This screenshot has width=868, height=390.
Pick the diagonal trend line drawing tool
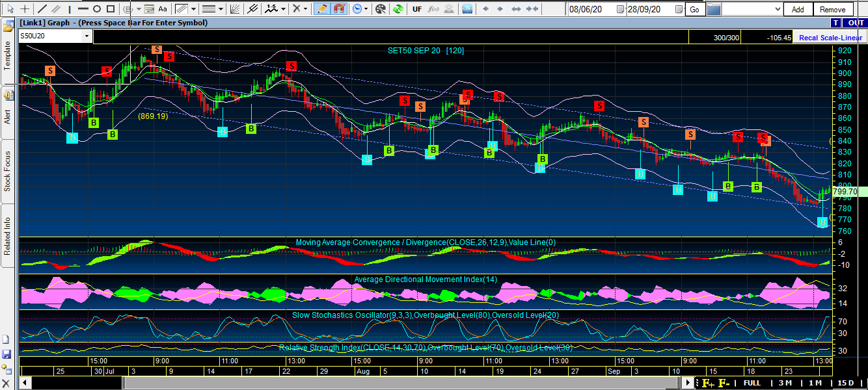click(42, 9)
